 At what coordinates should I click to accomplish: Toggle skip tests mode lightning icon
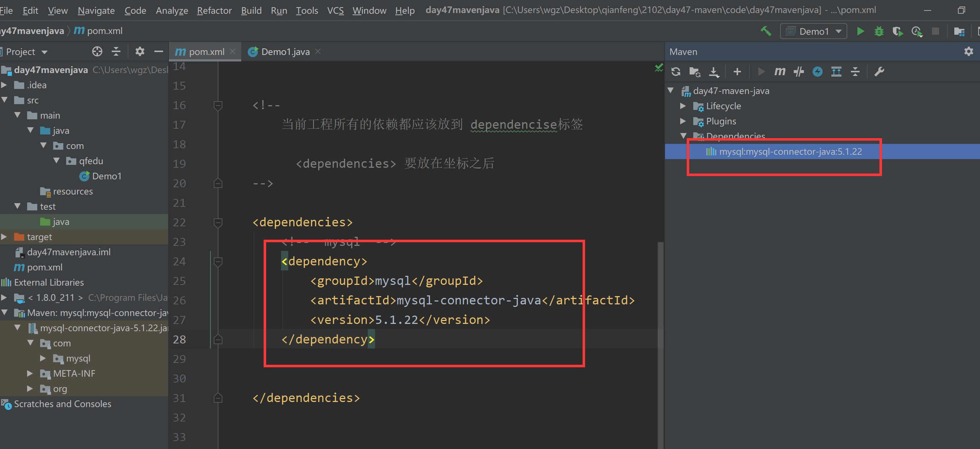coord(818,72)
